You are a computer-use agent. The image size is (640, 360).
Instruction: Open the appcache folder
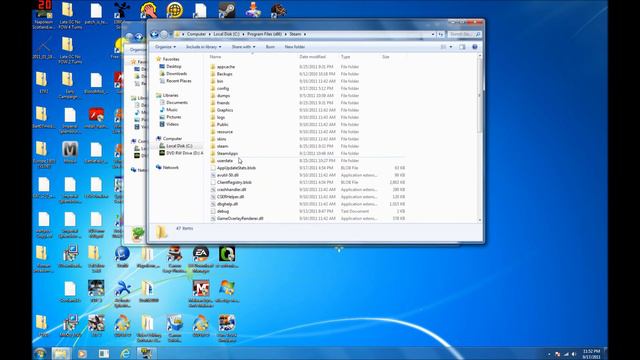[226, 67]
